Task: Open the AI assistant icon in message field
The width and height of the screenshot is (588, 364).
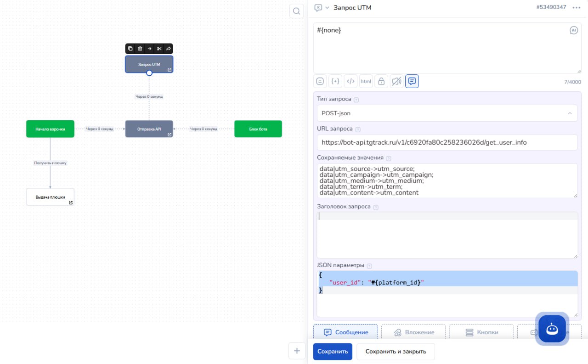Action: click(x=573, y=30)
